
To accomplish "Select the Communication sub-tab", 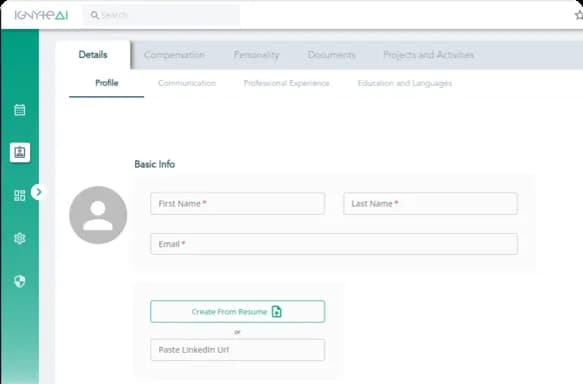I will [x=187, y=83].
